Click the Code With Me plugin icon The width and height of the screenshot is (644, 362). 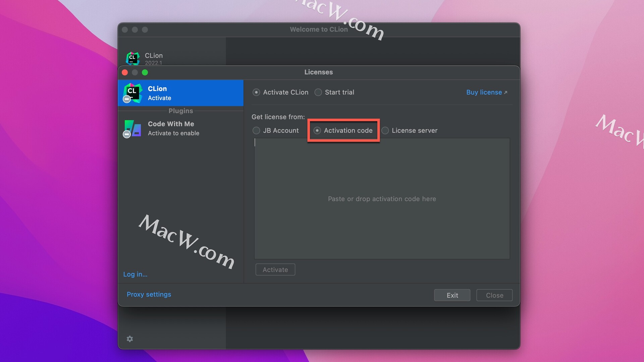pos(132,128)
